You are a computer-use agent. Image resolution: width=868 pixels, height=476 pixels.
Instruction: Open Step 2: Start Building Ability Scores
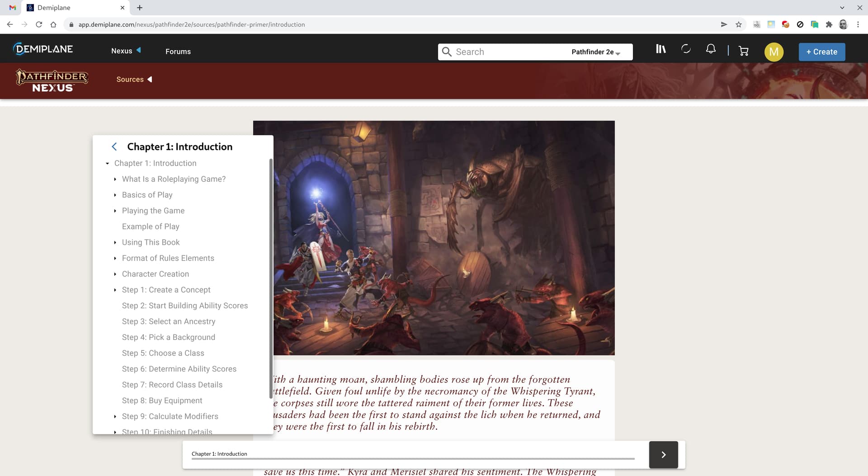(x=185, y=306)
